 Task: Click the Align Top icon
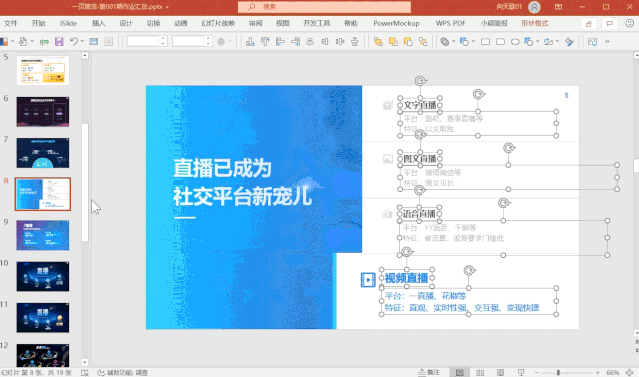coord(265,42)
